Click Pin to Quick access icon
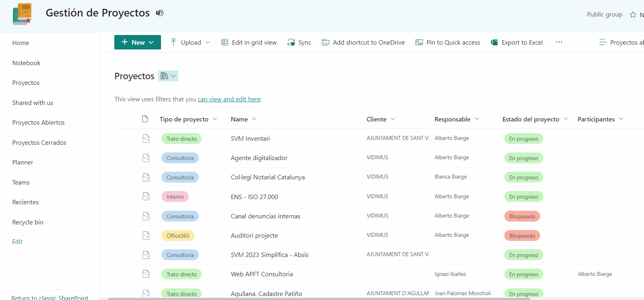The height and width of the screenshot is (300, 644). point(419,42)
